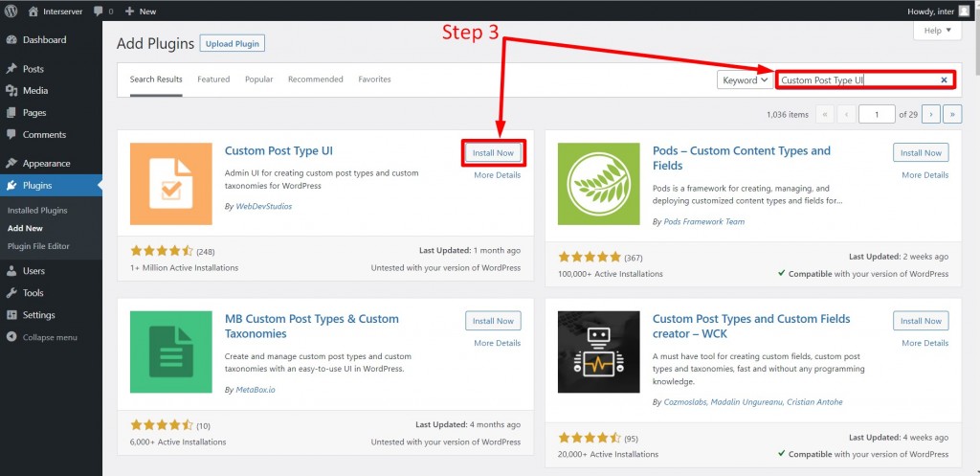Open More Details for Pods plugin

[x=925, y=175]
